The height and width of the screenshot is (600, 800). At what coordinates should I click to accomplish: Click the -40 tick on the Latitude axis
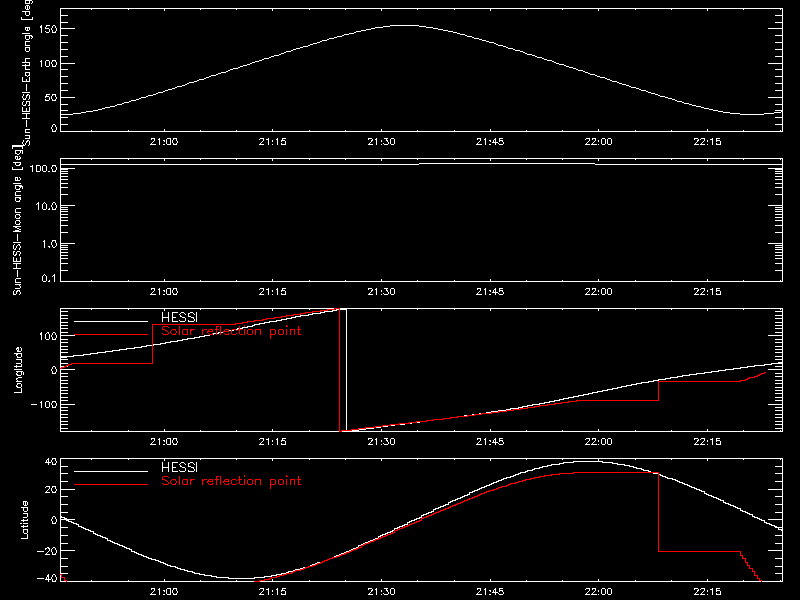point(47,579)
